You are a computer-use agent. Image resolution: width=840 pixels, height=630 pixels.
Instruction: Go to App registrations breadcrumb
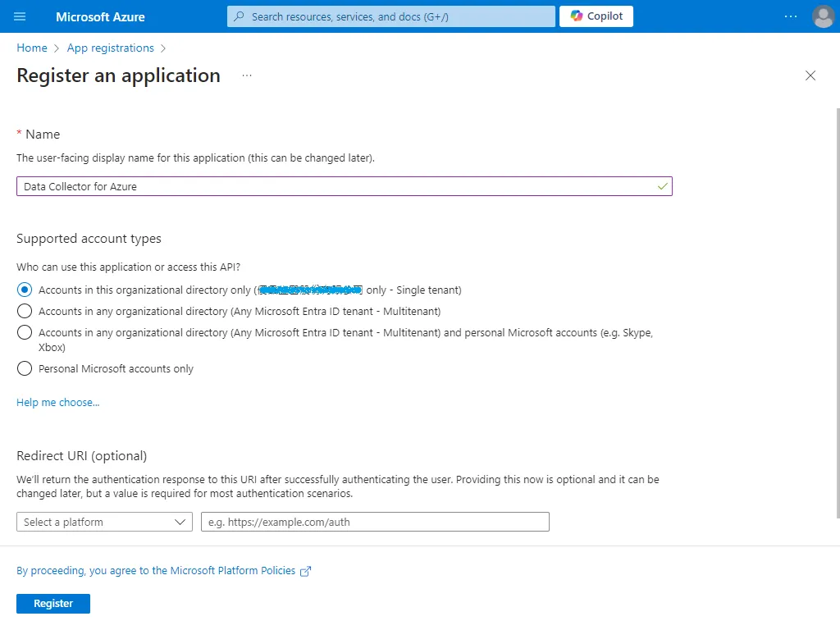click(x=111, y=48)
